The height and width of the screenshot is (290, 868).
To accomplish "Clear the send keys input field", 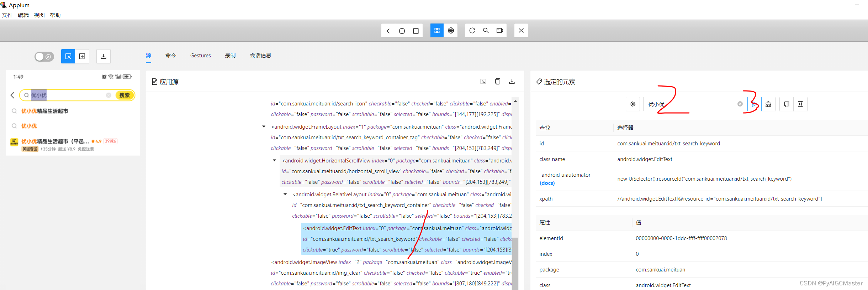I will click(740, 104).
